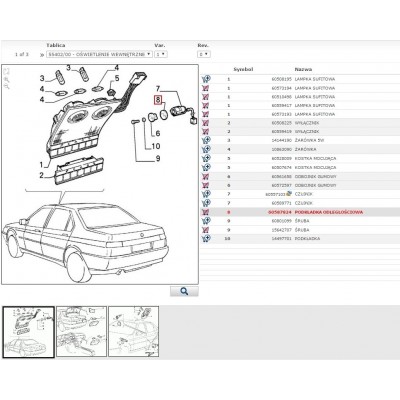This screenshot has width=400, height=400.
Task: Click CZŁONEK name in row 60509771
Action: [304, 203]
